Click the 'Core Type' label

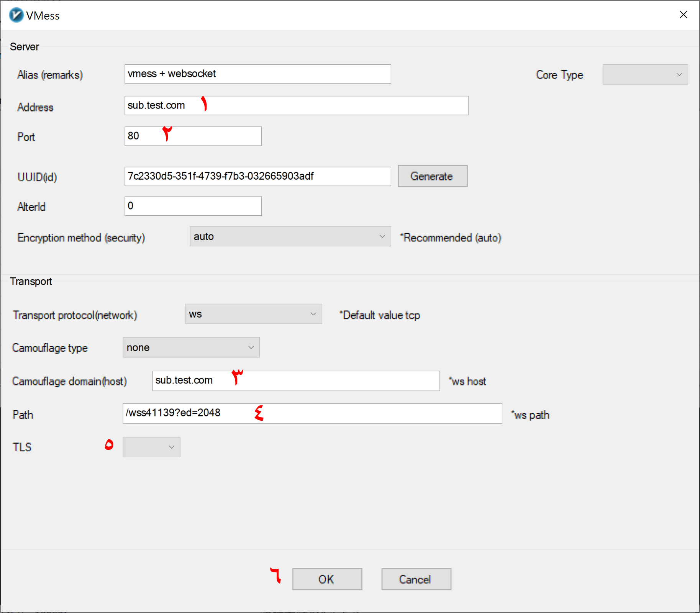(x=559, y=75)
